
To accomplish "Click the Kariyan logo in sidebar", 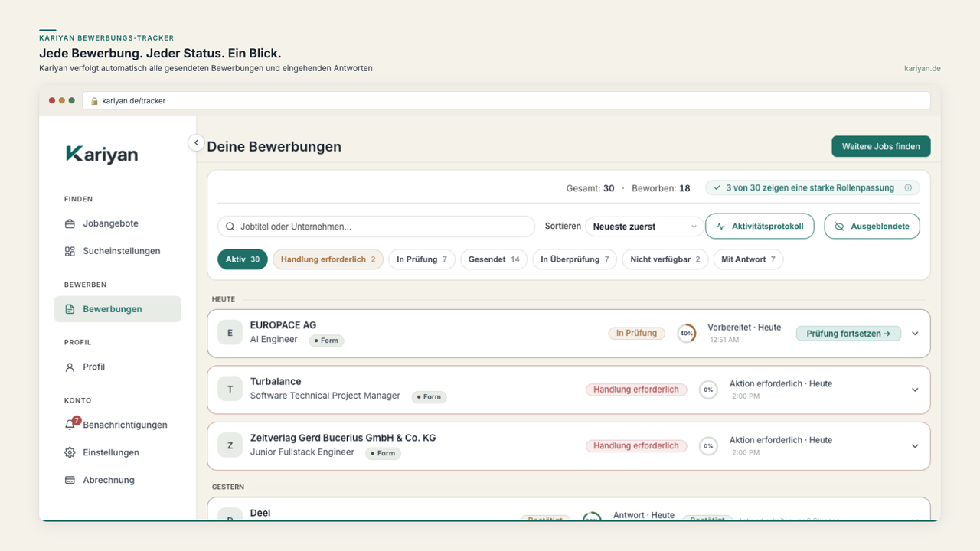I will [x=102, y=155].
